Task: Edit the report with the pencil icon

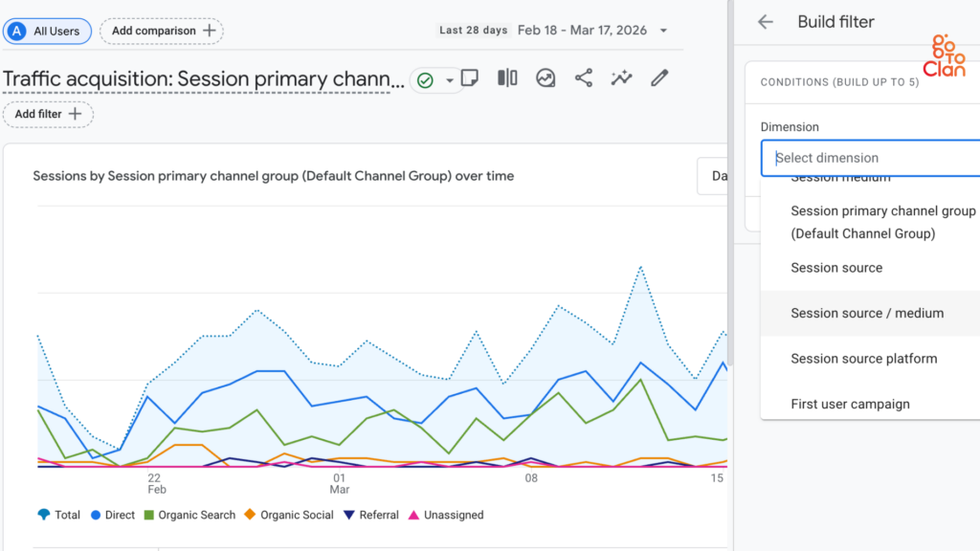Action: pyautogui.click(x=658, y=78)
